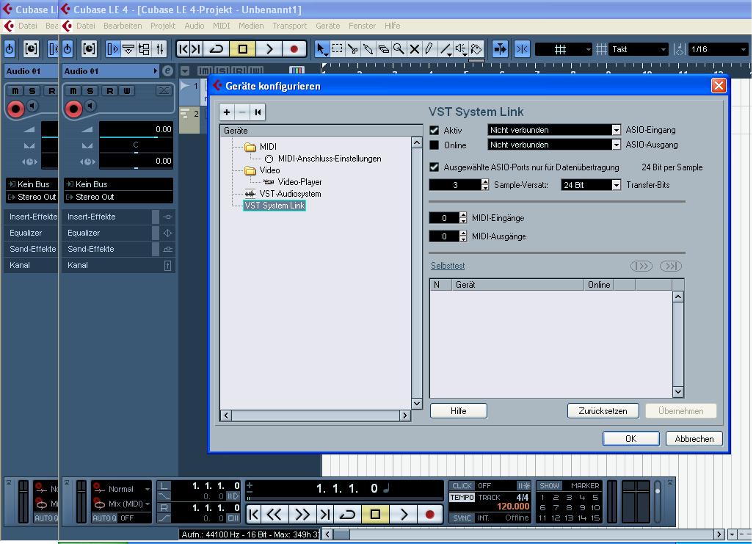This screenshot has height=544, width=756.
Task: Click the Kanal section icon
Action: click(x=167, y=265)
